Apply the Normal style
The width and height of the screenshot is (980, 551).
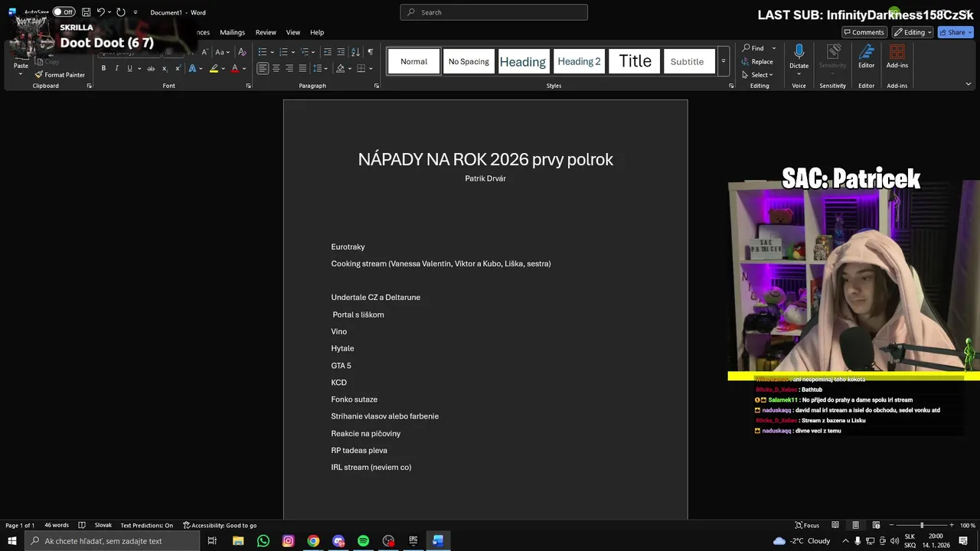click(x=414, y=61)
